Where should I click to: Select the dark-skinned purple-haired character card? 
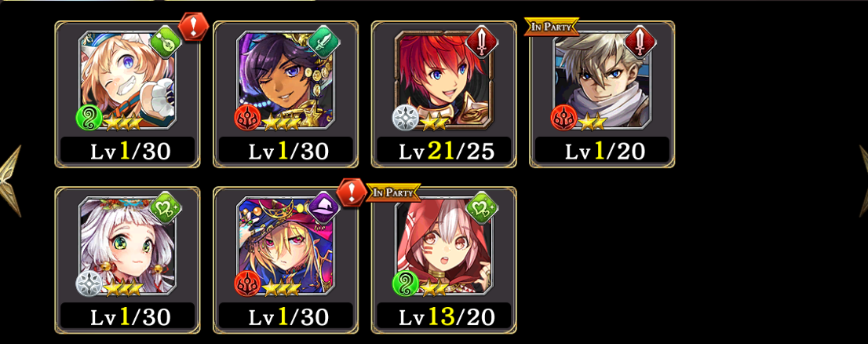click(286, 94)
